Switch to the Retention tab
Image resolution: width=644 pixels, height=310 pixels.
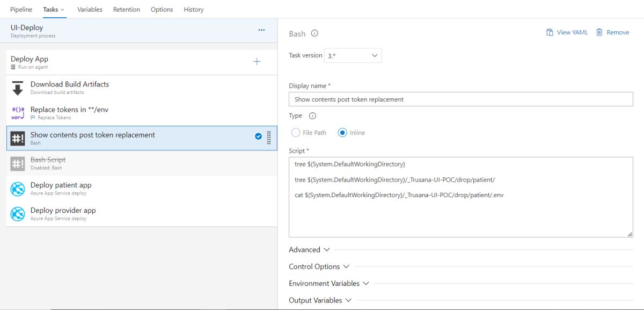(x=127, y=10)
